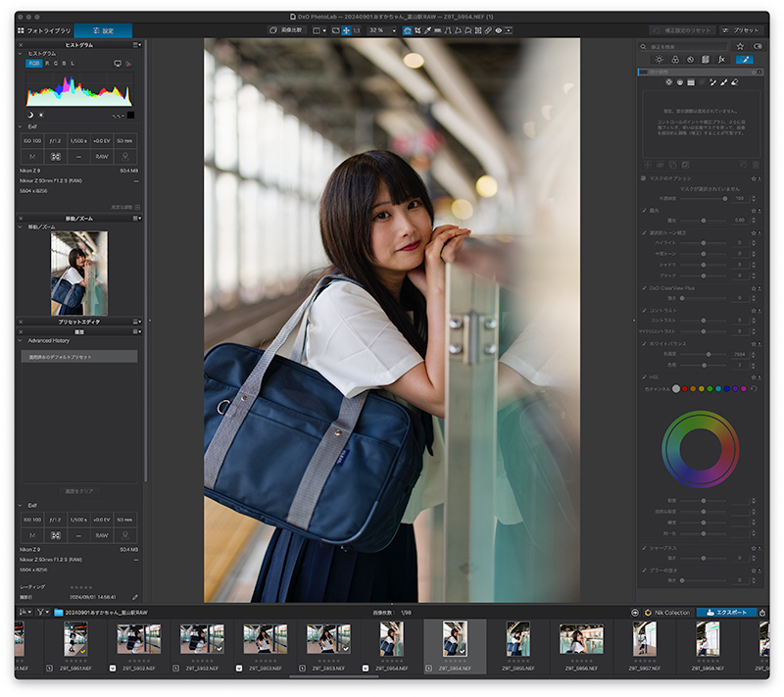Select the mask Brush tool

coord(724,82)
